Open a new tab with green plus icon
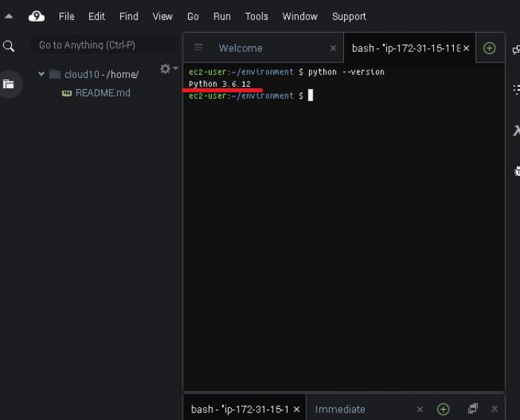 pyautogui.click(x=489, y=48)
